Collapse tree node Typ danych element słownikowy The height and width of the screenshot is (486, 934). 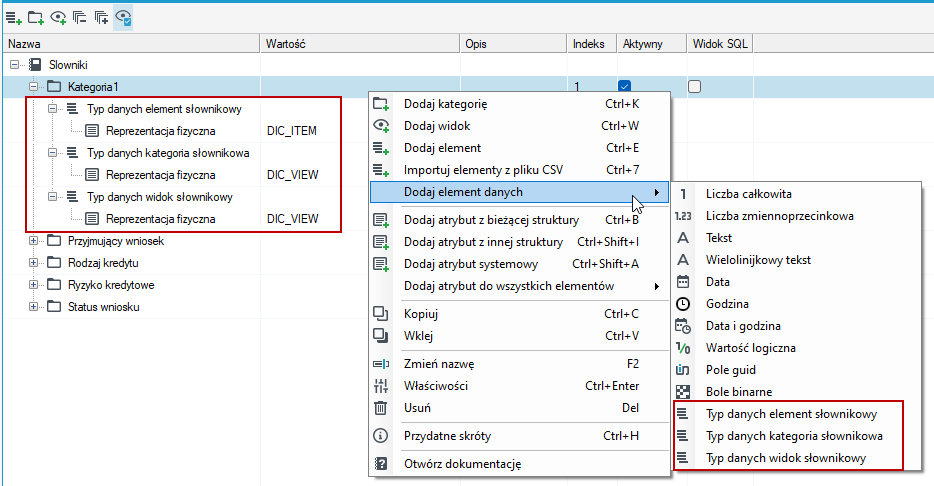52,109
